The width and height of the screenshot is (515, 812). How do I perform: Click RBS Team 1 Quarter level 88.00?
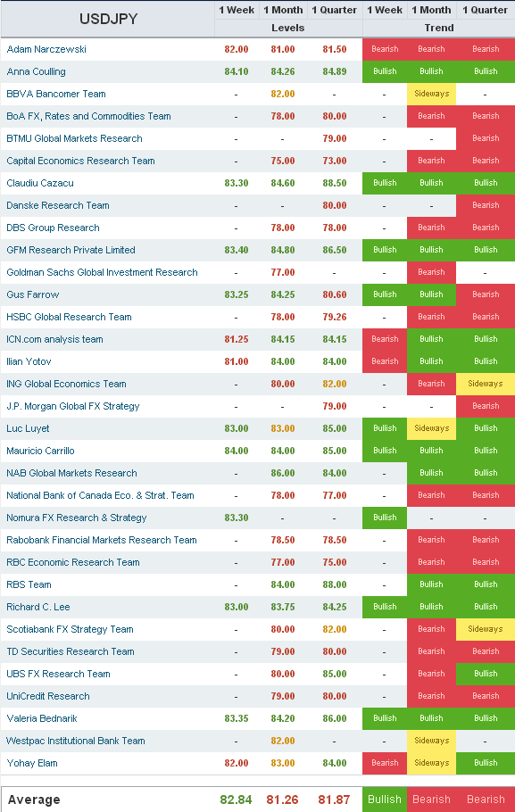tap(334, 584)
